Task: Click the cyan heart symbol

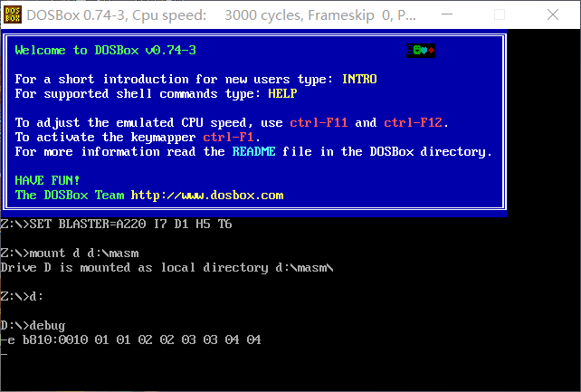Action: (424, 51)
